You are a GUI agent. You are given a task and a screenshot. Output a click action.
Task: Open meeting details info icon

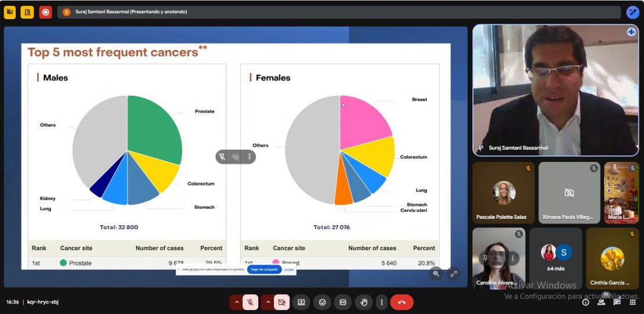point(585,302)
